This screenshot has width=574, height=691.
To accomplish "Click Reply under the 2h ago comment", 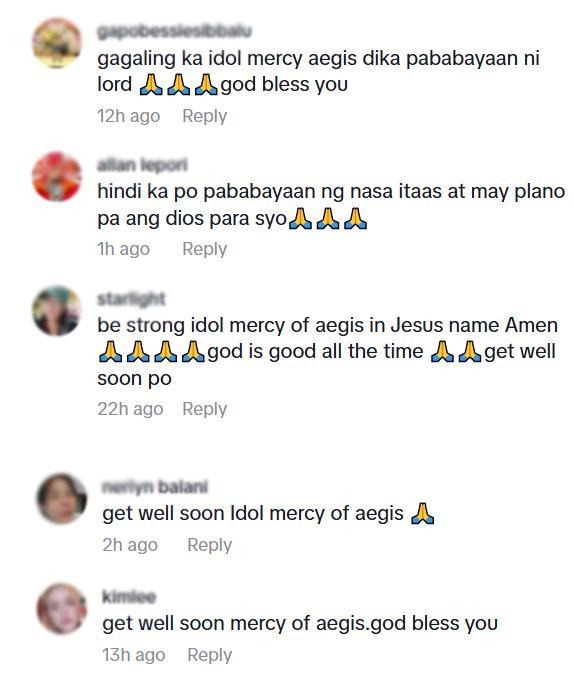I will click(x=209, y=545).
